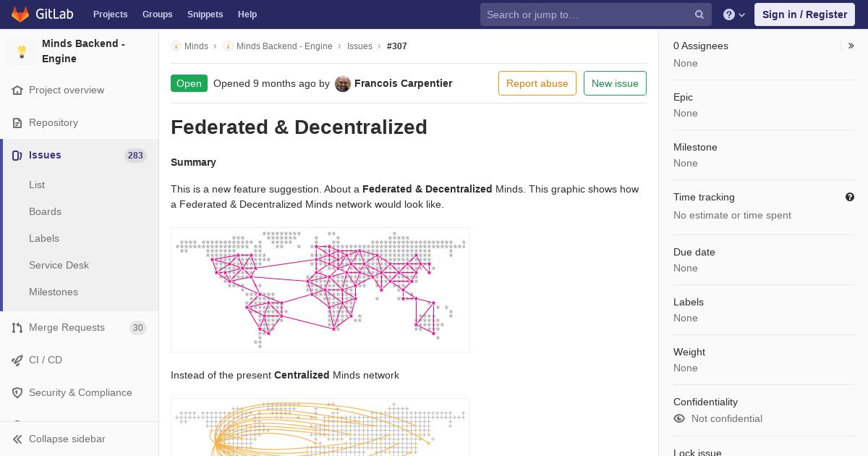Click the 'Summary' heading in the issue
The image size is (868, 456).
click(x=193, y=162)
